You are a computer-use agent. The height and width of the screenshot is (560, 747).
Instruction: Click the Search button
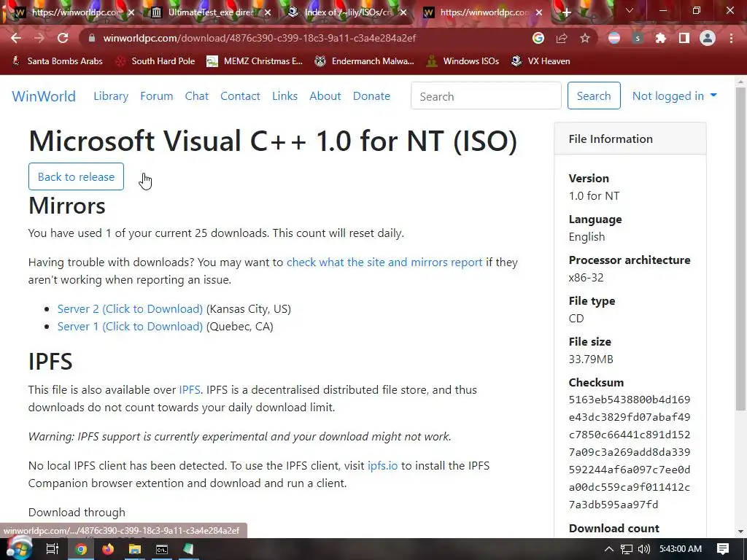tap(594, 96)
